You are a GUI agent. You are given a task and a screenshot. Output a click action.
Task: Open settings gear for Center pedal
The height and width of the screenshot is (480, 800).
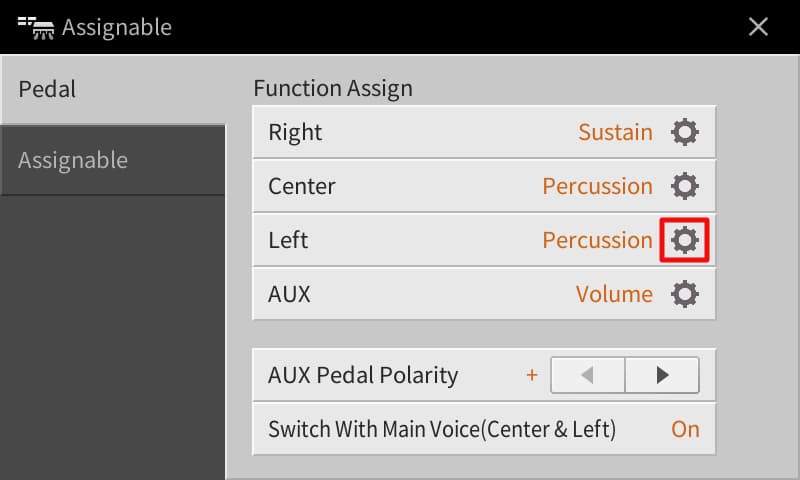tap(685, 186)
